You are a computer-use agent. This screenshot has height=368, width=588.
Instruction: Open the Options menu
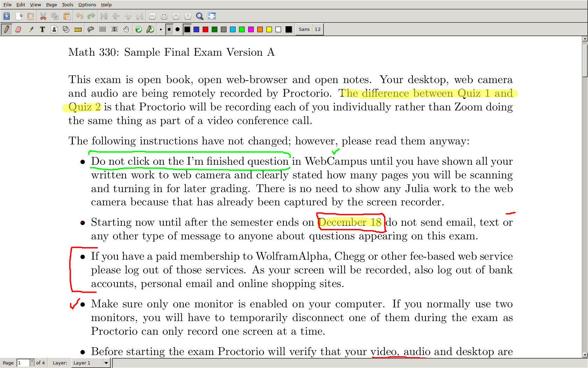[87, 5]
